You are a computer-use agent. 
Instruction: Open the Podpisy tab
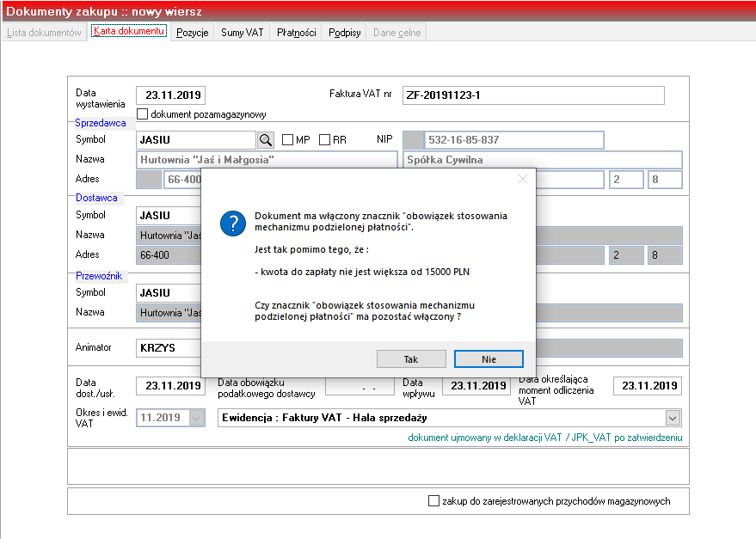click(344, 33)
